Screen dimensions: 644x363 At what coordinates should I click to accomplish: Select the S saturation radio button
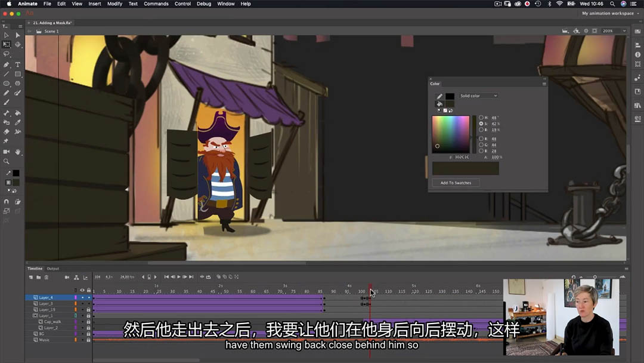click(481, 124)
